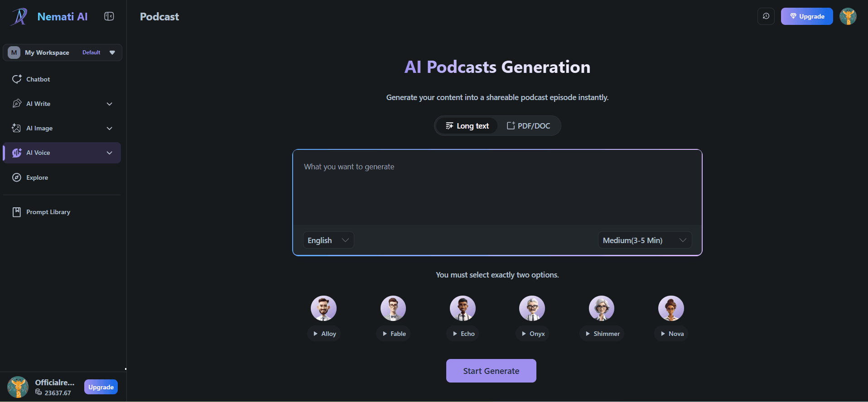868x402 pixels.
Task: Expand the AI Voice menu
Action: point(62,153)
